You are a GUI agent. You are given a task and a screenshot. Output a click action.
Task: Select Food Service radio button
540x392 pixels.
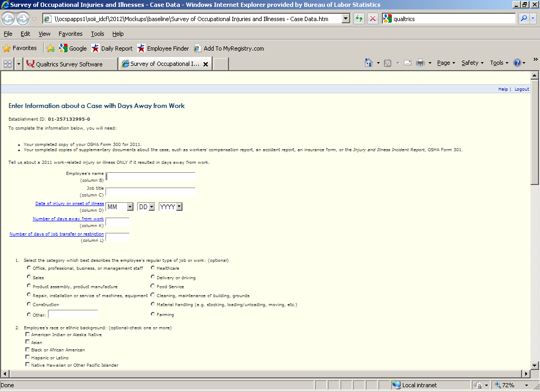(x=152, y=286)
